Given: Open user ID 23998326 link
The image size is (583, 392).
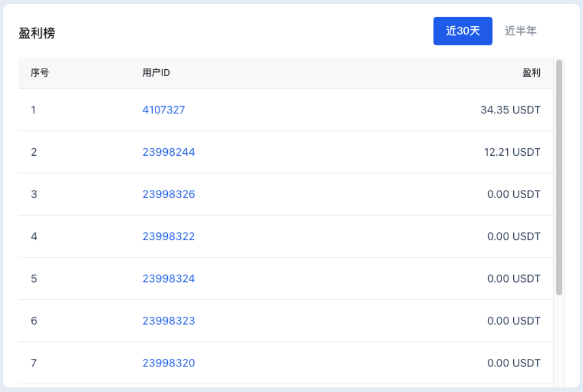Looking at the screenshot, I should click(x=169, y=194).
